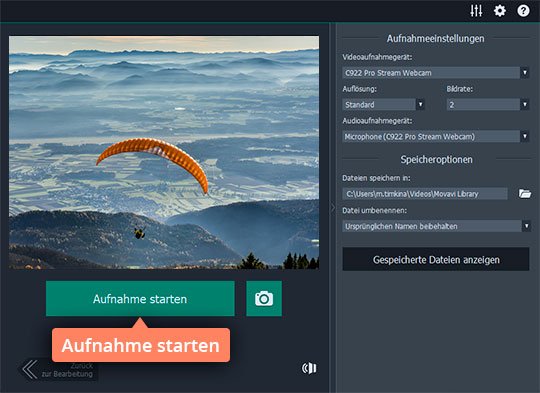Image resolution: width=540 pixels, height=393 pixels.
Task: Open the Auflösung Standard dropdown
Action: click(x=383, y=104)
